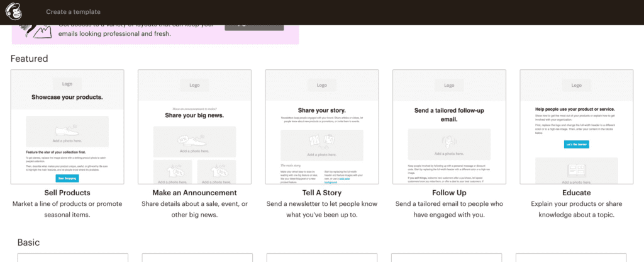This screenshot has height=262, width=644.
Task: Click Logo placeholder in Educate preview
Action: (x=577, y=85)
